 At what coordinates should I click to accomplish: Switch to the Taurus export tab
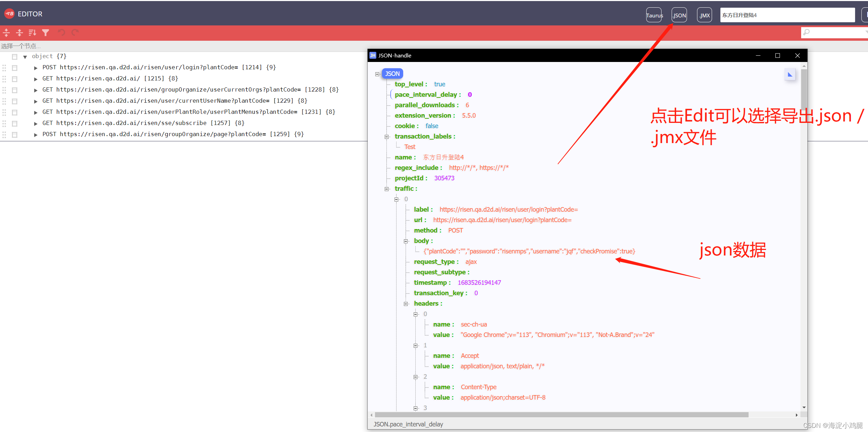point(654,15)
